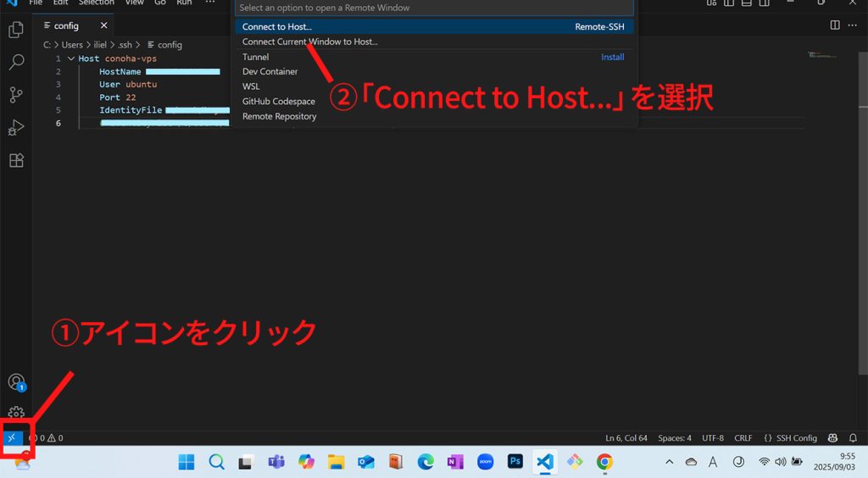868x478 pixels.
Task: Click the Remote Window status bar icon
Action: pyautogui.click(x=12, y=438)
